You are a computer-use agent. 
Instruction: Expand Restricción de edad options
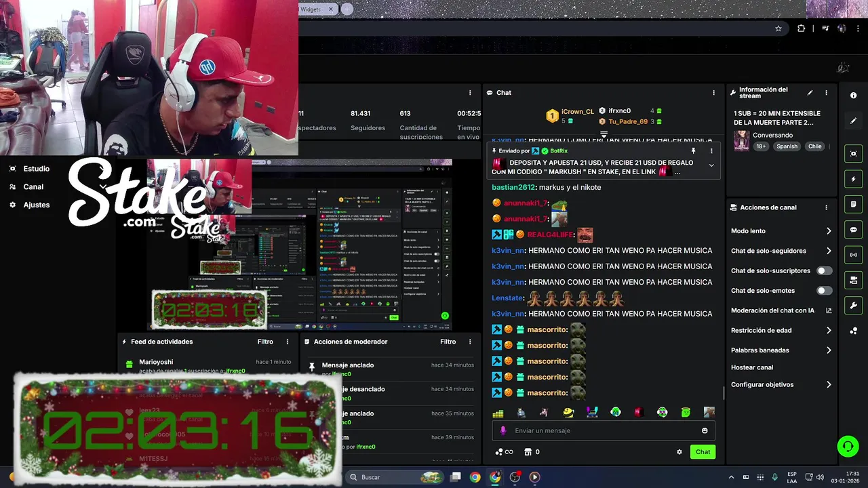click(829, 331)
